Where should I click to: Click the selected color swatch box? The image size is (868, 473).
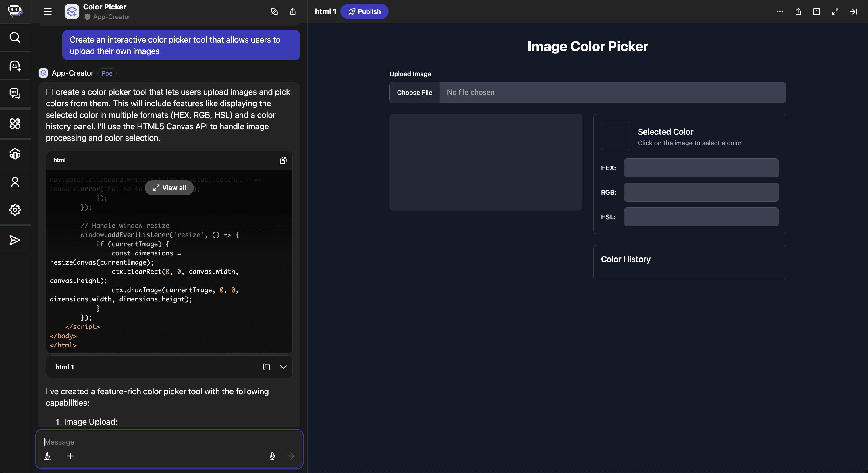(x=616, y=136)
